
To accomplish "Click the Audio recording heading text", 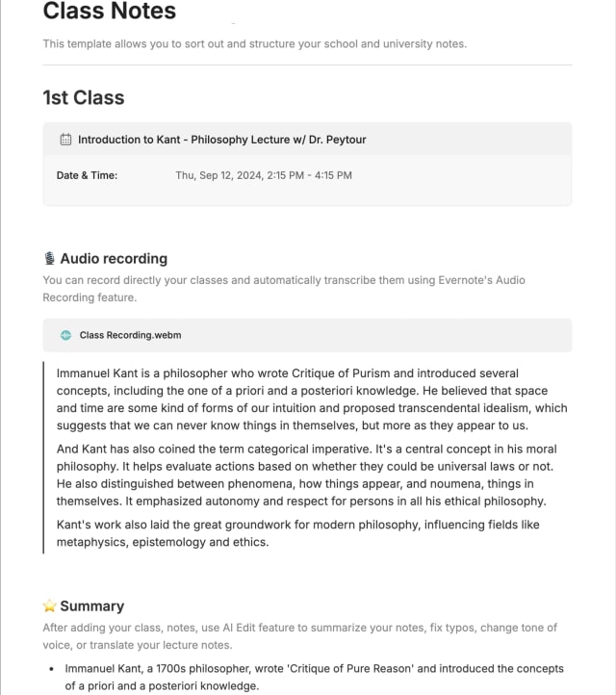I will (x=114, y=259).
